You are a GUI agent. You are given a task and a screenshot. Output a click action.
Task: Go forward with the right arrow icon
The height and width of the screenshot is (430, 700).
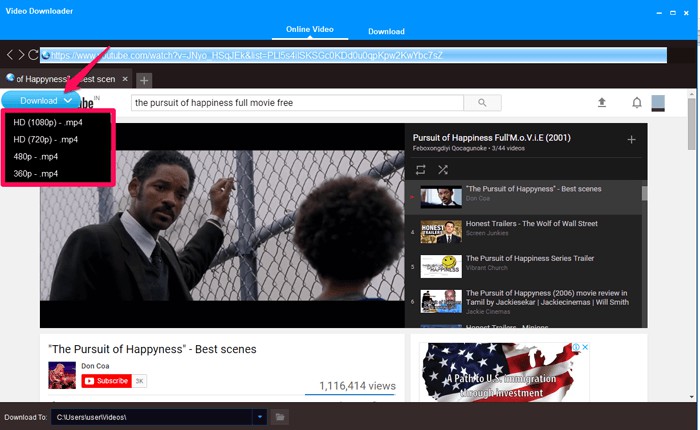click(x=21, y=55)
